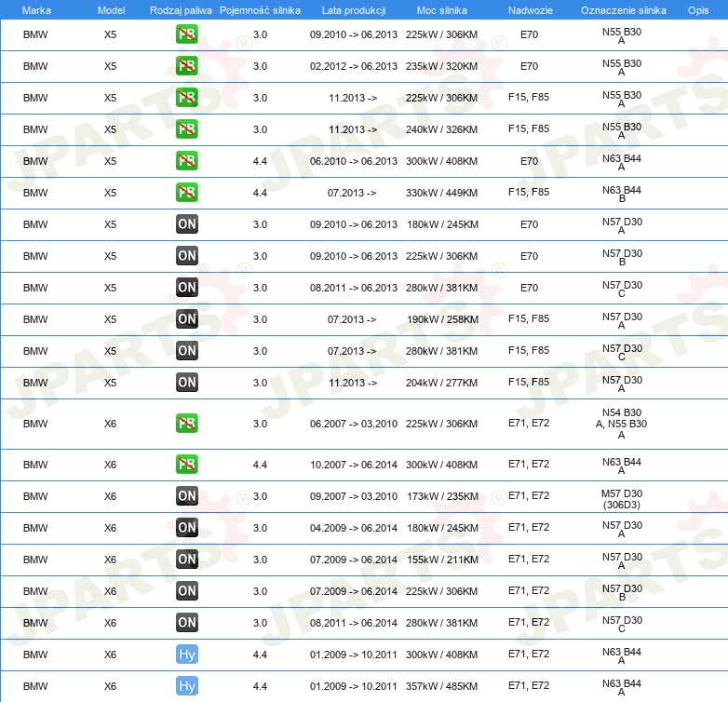The image size is (728, 702).
Task: Click the petrol icon in the 240kW / 326KM row
Action: [186, 128]
